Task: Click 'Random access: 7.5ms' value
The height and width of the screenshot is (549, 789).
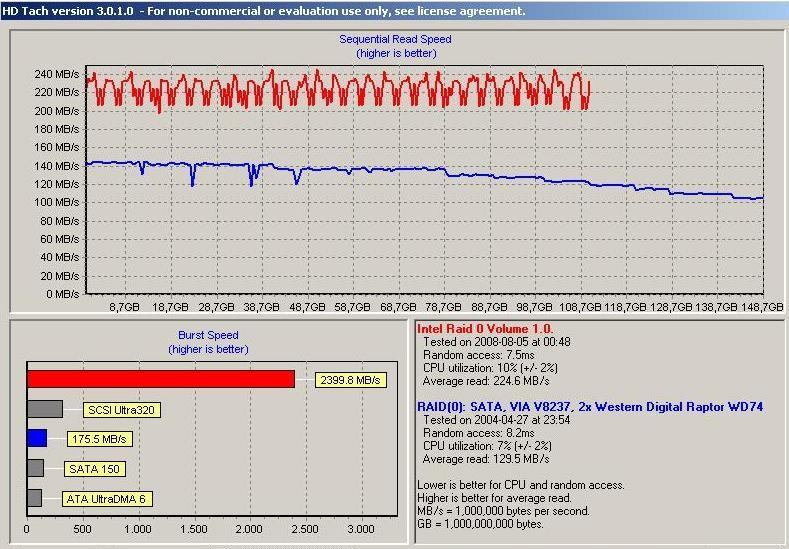Action: point(479,355)
